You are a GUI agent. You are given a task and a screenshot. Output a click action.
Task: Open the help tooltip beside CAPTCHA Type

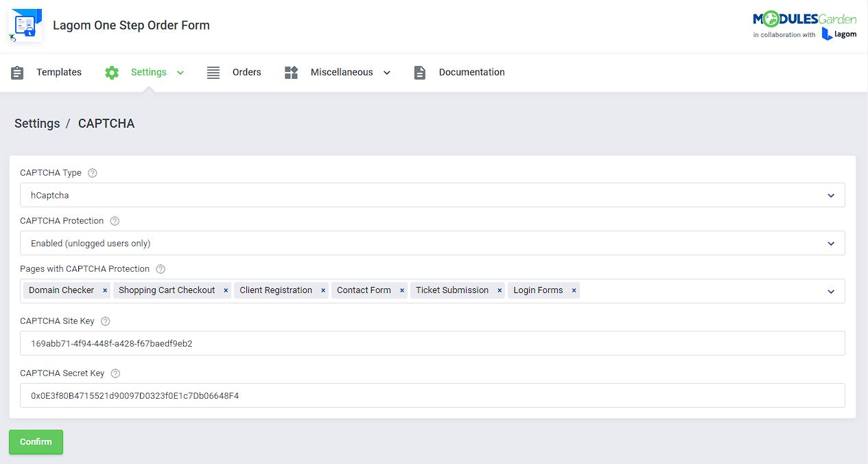point(92,172)
